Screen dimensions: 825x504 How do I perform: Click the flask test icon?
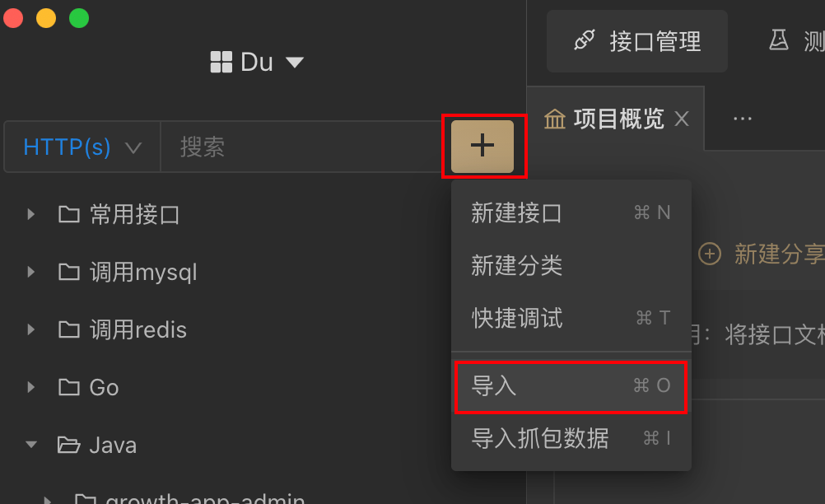point(779,40)
